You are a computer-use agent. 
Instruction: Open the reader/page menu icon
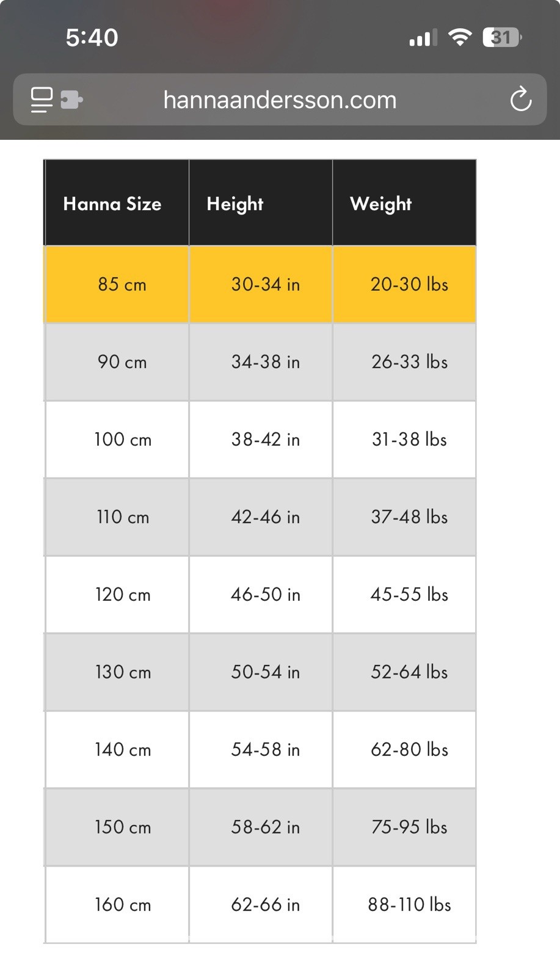click(x=42, y=100)
